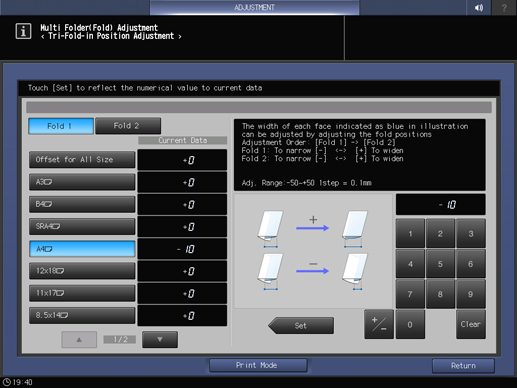
Task: Tap keypad digit 5
Action: point(440,264)
